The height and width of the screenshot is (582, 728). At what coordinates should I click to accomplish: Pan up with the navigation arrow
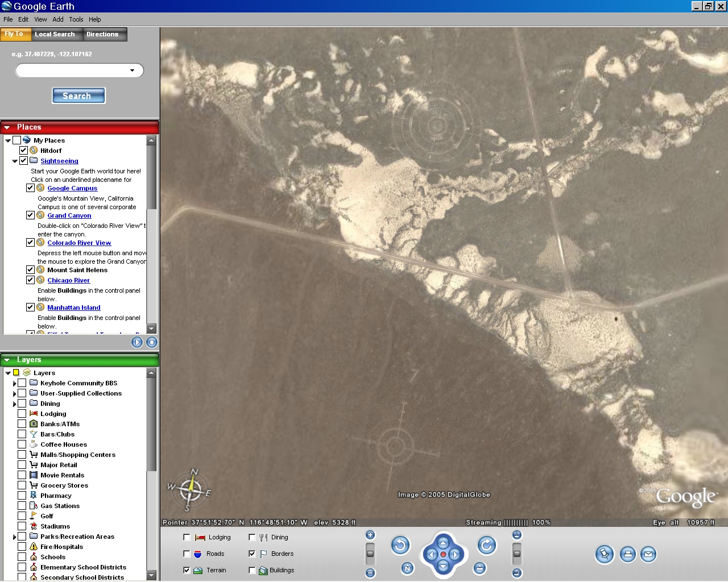(x=443, y=543)
